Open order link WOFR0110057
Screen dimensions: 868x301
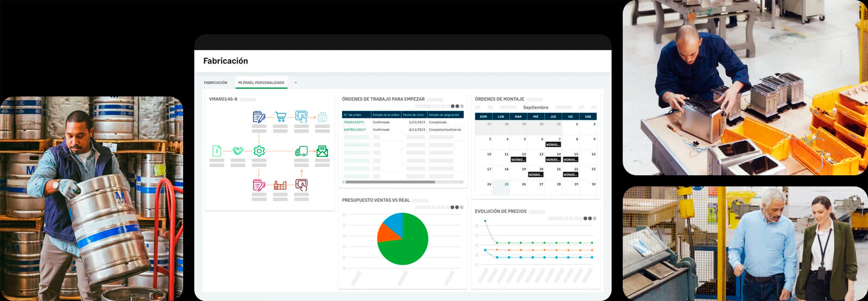[x=354, y=130]
